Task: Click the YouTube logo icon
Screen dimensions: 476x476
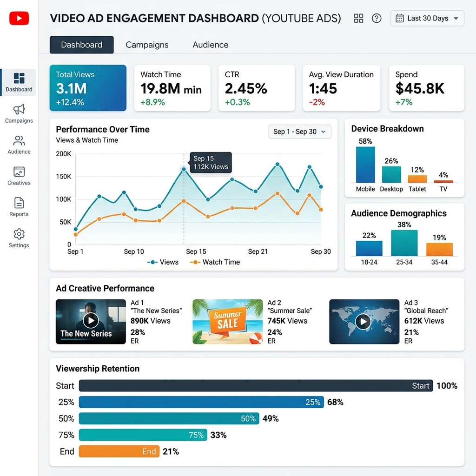Action: tap(19, 18)
